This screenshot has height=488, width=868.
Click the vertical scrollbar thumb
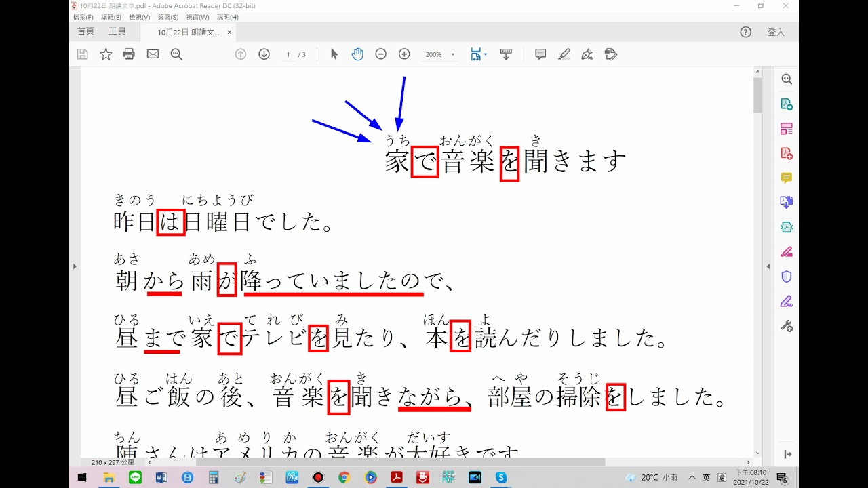[x=757, y=96]
